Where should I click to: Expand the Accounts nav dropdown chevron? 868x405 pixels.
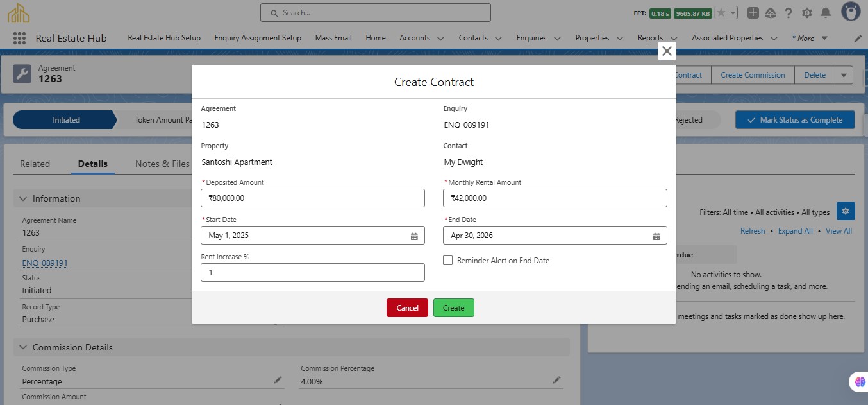pos(440,39)
